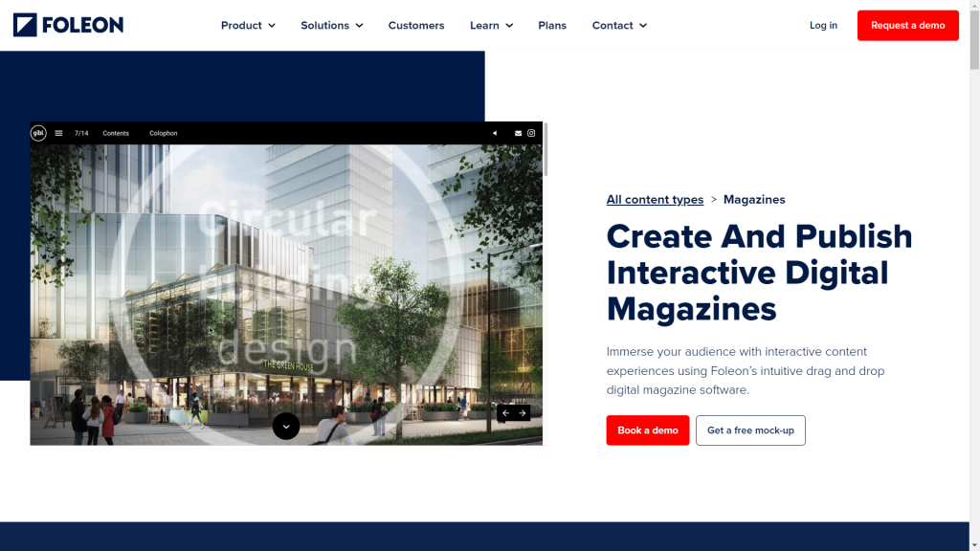The height and width of the screenshot is (551, 980).
Task: Open the hamburger menu in magazine viewer
Action: click(58, 133)
